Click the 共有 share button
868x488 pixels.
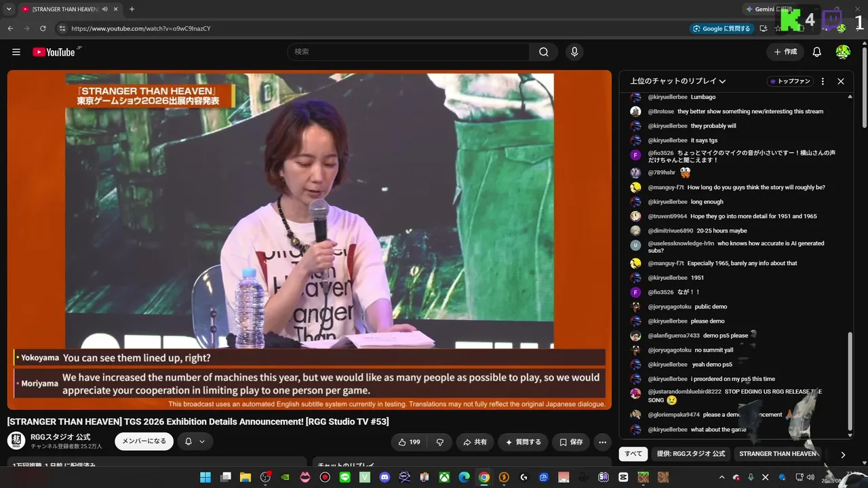[475, 442]
